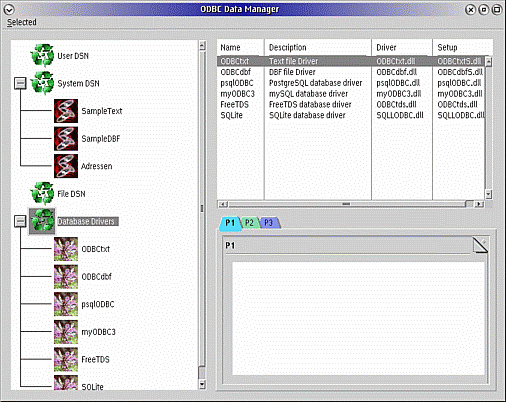The image size is (506, 402).
Task: Switch to the P3 tab
Action: [269, 223]
